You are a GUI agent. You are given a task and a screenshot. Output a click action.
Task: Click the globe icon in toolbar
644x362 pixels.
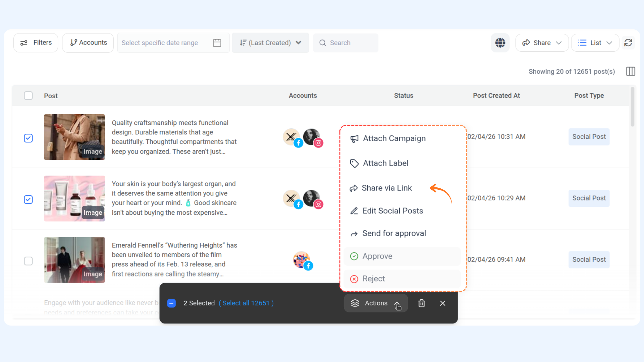(500, 43)
